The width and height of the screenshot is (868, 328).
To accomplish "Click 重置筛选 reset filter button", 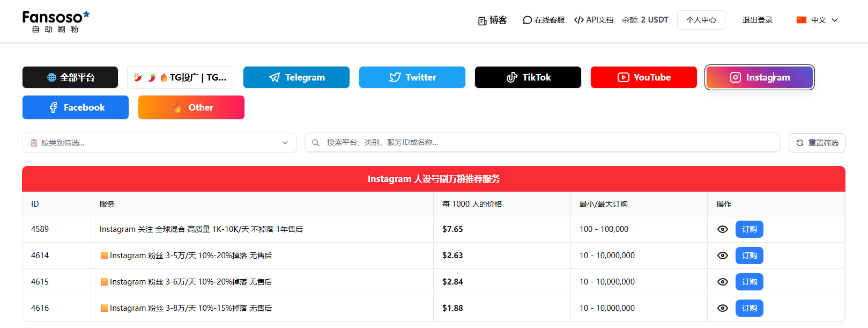I will (817, 143).
